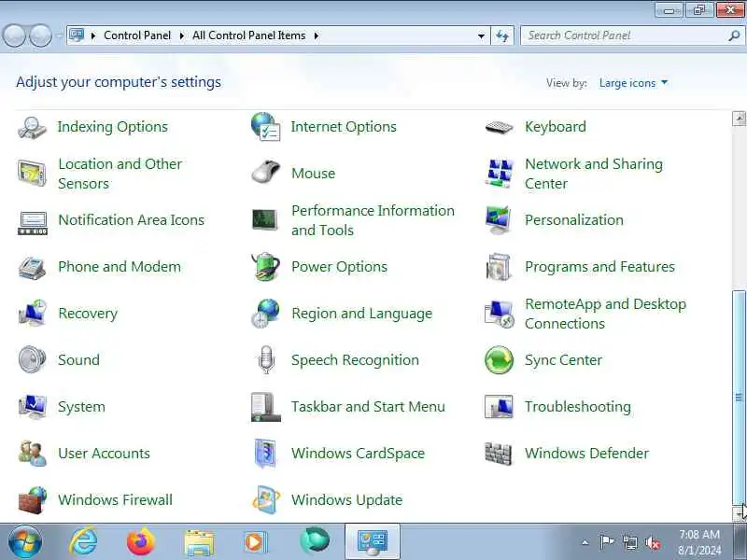Image resolution: width=747 pixels, height=560 pixels.
Task: Open the Programs and Features icon
Action: [499, 267]
